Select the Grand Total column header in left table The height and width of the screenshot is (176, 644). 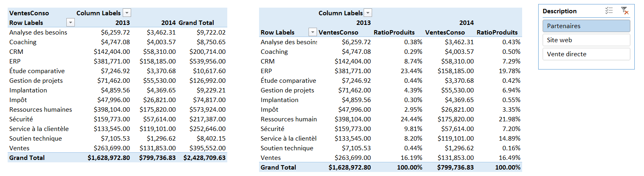pyautogui.click(x=196, y=23)
